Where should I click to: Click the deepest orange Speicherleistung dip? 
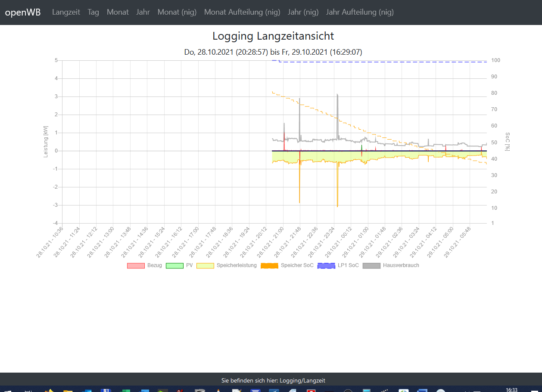[x=337, y=205]
